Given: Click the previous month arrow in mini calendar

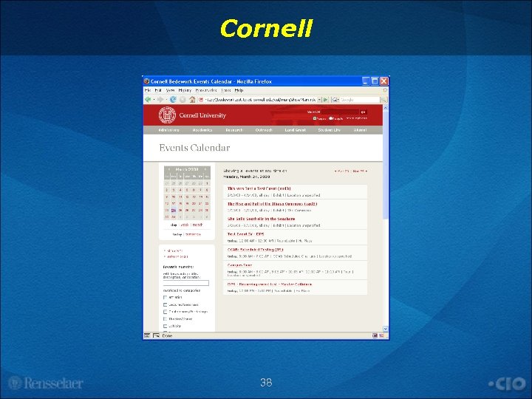Looking at the screenshot, I should [169, 169].
